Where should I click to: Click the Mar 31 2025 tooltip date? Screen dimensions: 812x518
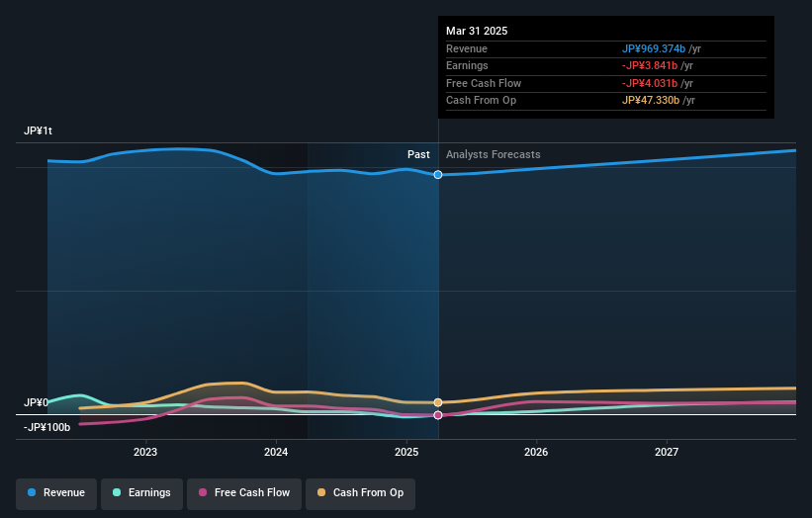(477, 31)
